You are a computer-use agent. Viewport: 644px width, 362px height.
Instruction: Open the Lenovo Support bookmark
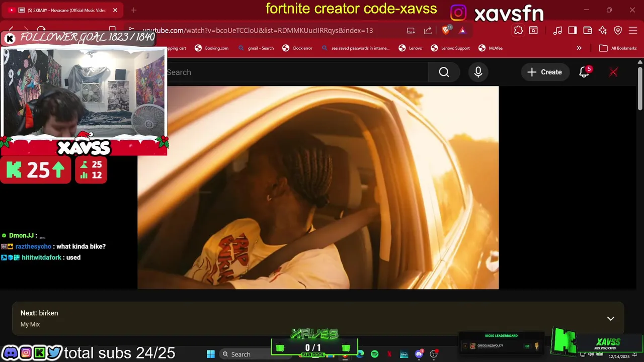click(450, 48)
